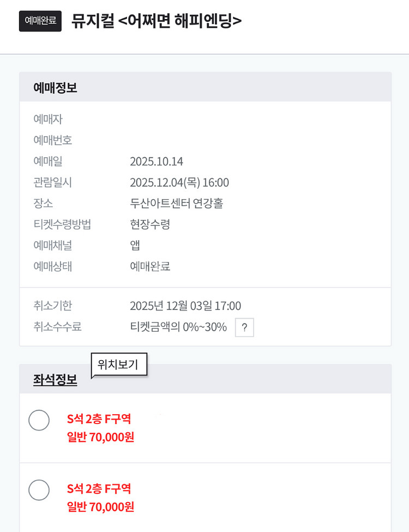Click the venue 두산아트센터 연강홀
This screenshot has height=532, width=409.
tap(176, 204)
